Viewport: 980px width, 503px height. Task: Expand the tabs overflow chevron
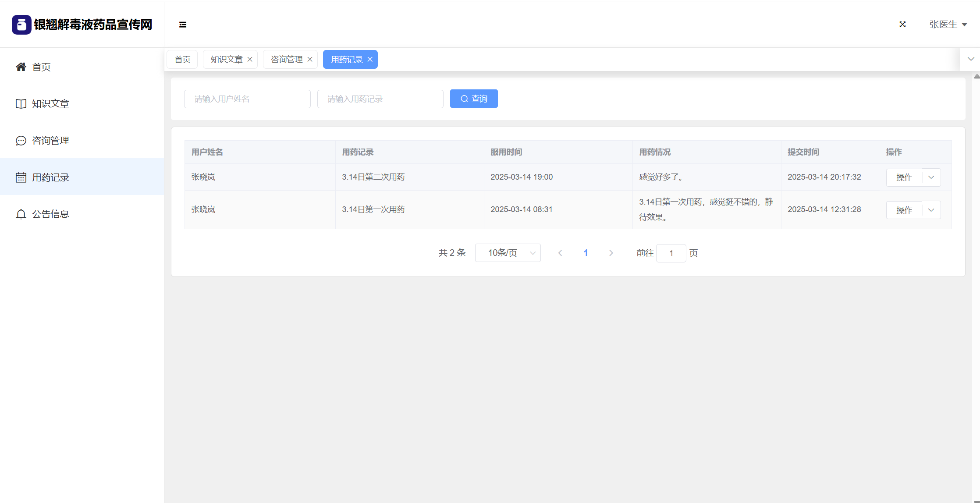tap(971, 59)
